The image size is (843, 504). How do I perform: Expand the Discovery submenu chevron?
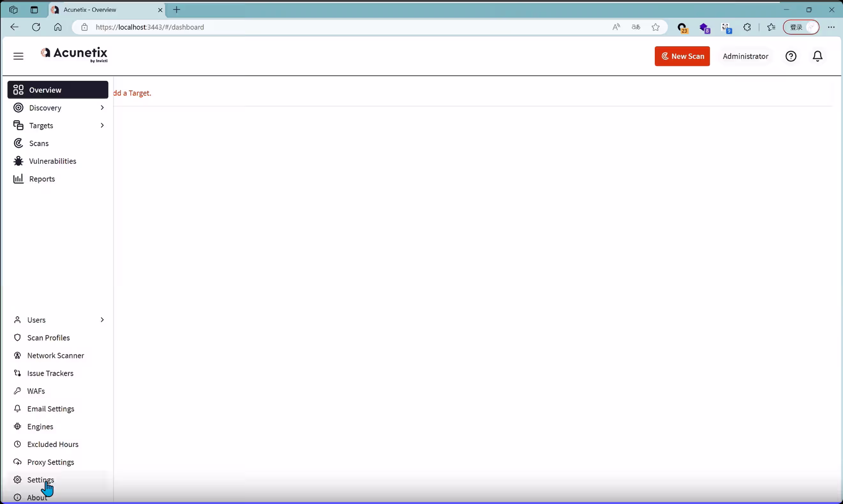click(102, 108)
